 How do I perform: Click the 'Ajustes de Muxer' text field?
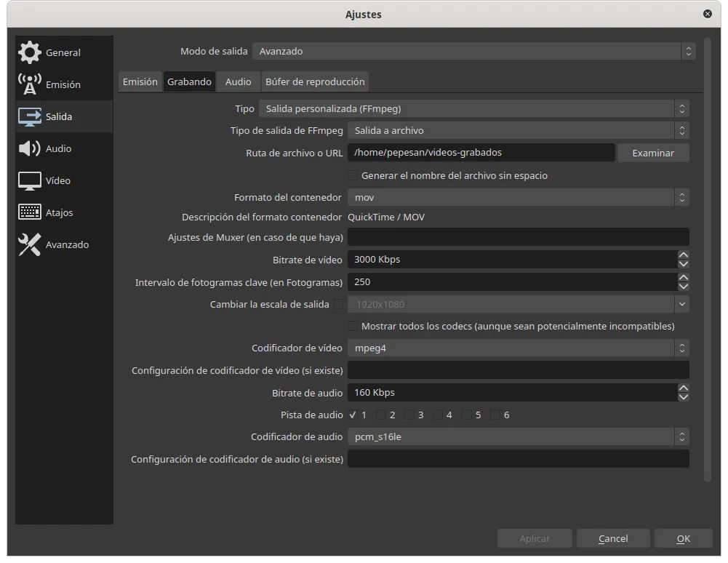point(517,237)
